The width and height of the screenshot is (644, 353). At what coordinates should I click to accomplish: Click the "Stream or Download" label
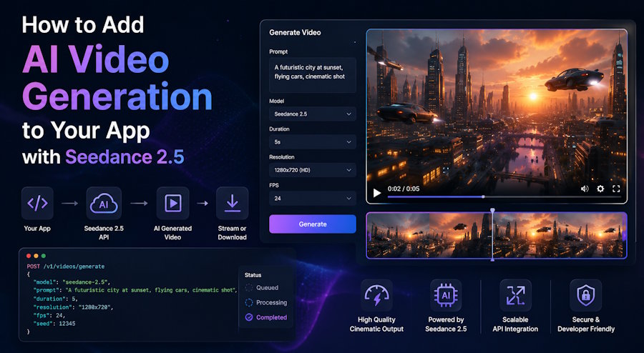pos(232,232)
